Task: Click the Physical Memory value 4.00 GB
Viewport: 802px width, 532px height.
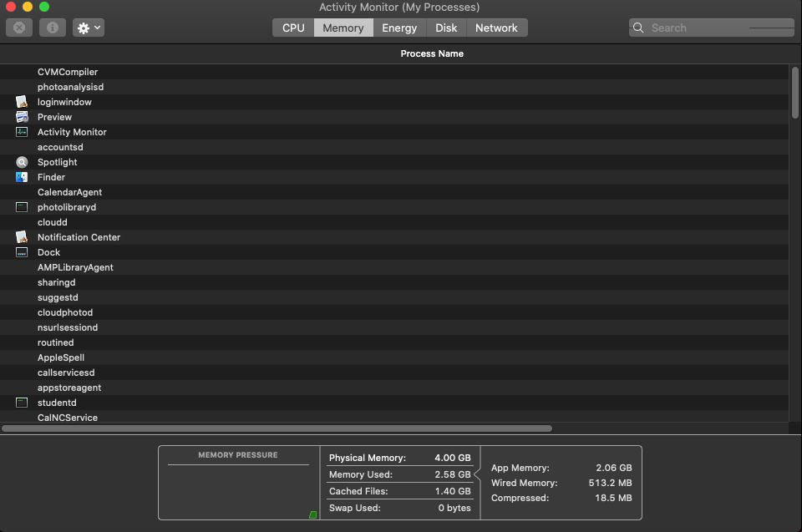Action: click(x=453, y=458)
